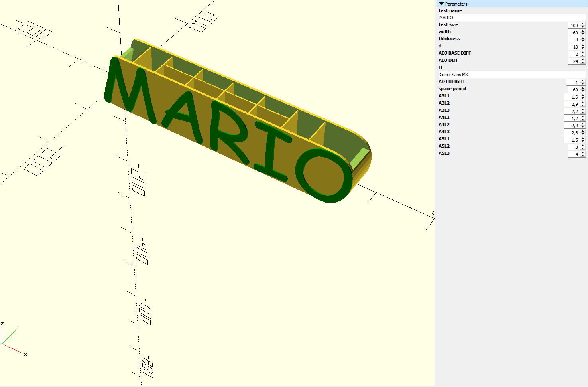Increase the d parameter with up arrow

pyautogui.click(x=583, y=45)
